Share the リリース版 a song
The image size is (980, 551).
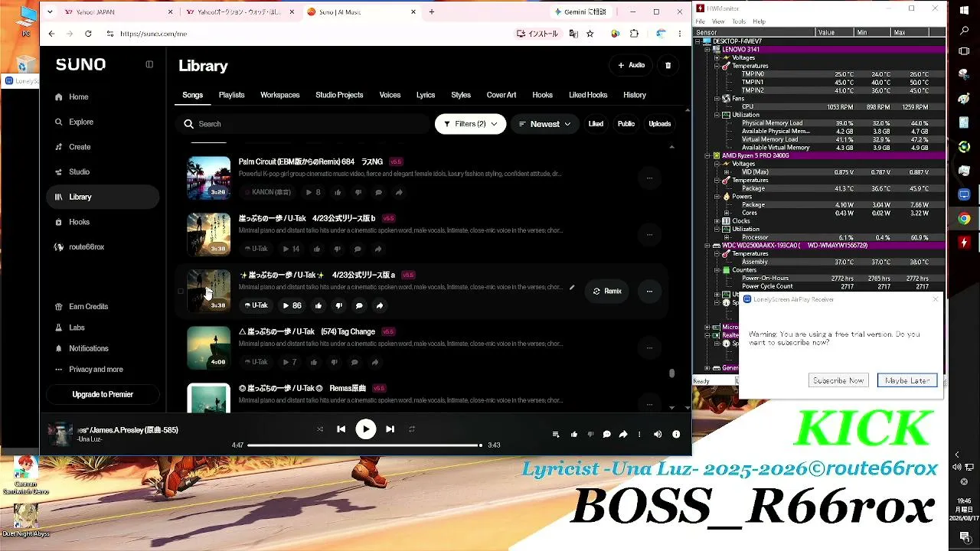click(x=380, y=305)
